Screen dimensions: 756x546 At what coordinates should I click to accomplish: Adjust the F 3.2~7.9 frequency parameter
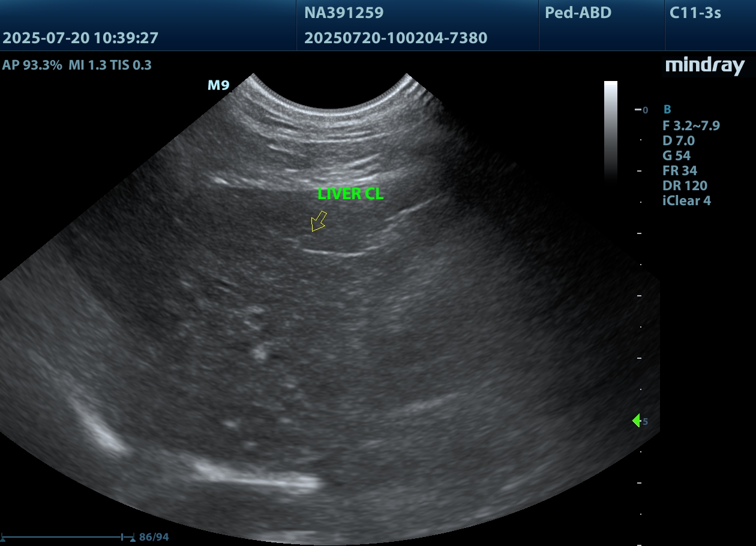(691, 125)
